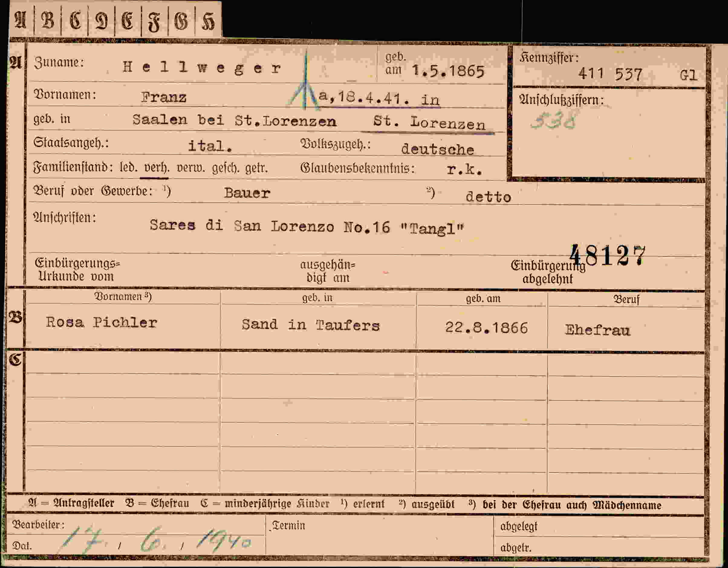Click the occupation value "Bauer"

(247, 193)
